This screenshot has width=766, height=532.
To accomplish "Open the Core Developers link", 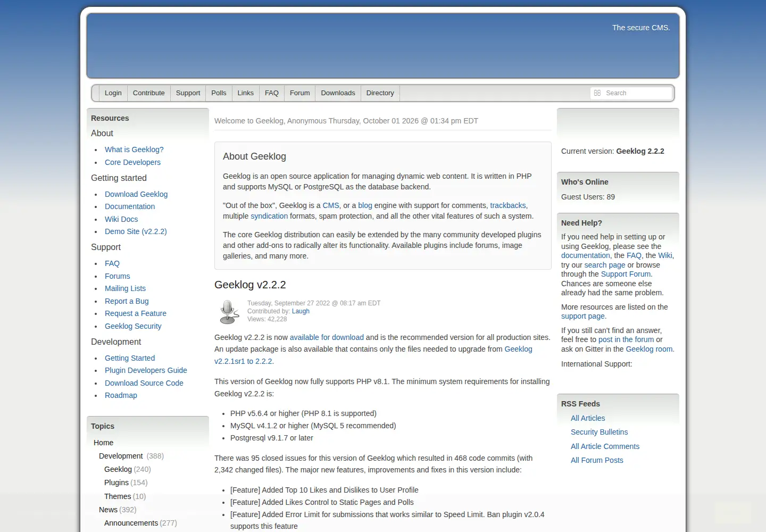I will coord(132,162).
